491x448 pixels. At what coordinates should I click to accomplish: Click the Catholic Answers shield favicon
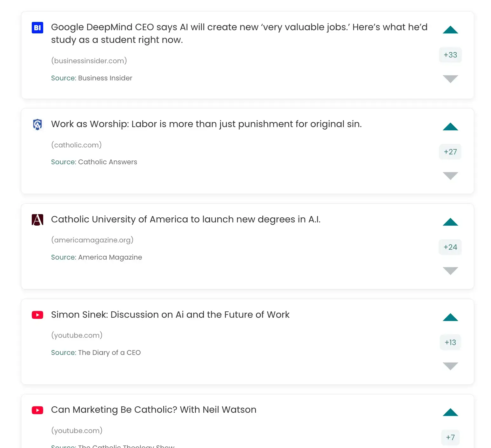[37, 125]
